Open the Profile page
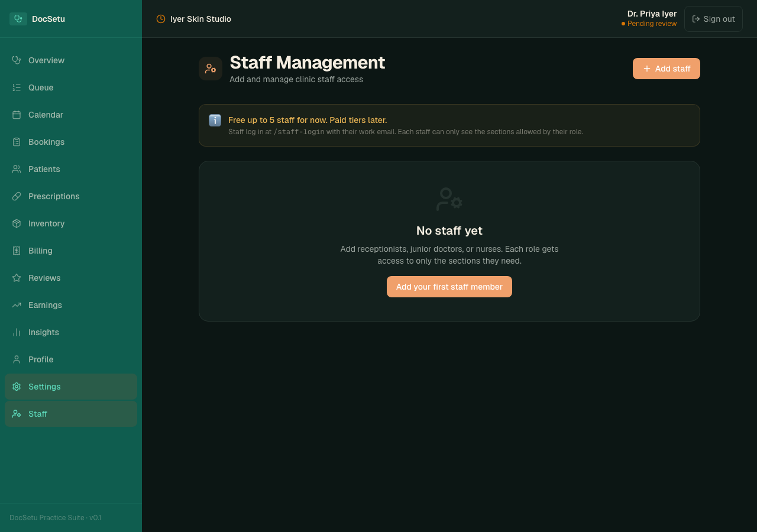This screenshot has height=532, width=757. coord(71,359)
